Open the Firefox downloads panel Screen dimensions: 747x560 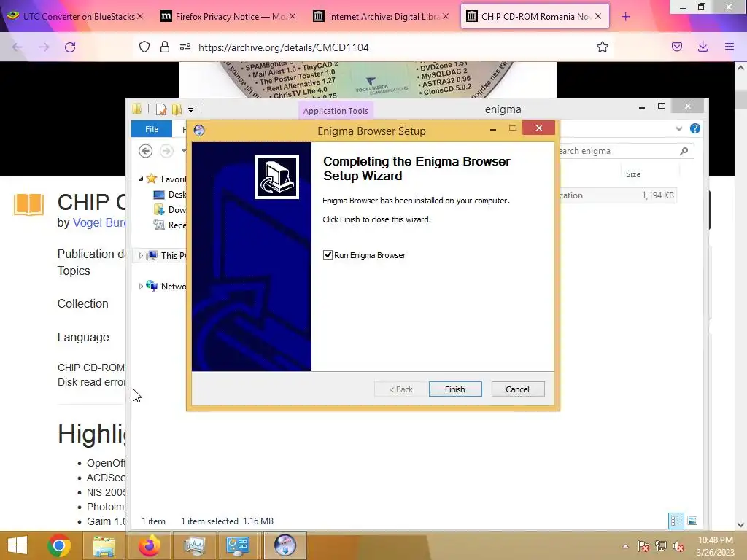(x=703, y=47)
